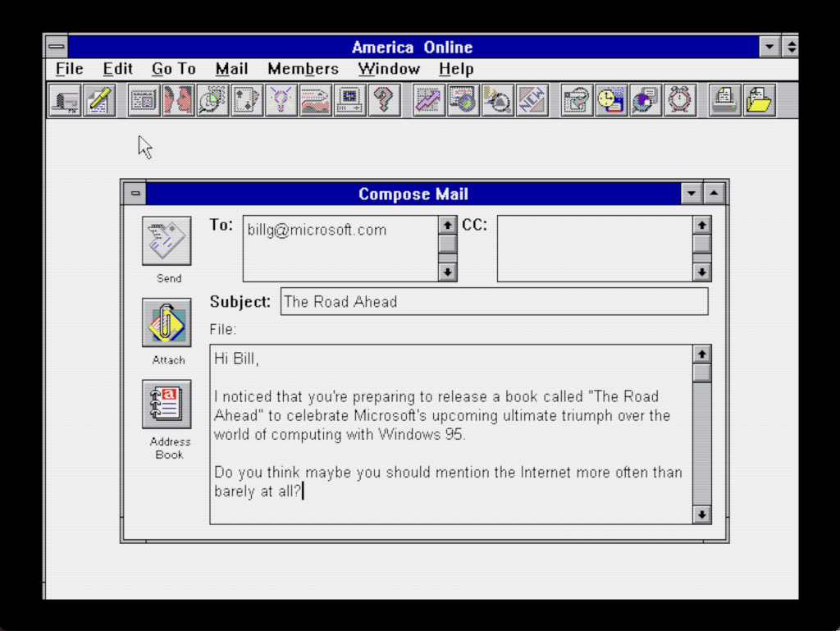Click the 'Hi Bill,' greeting line

[x=236, y=359]
